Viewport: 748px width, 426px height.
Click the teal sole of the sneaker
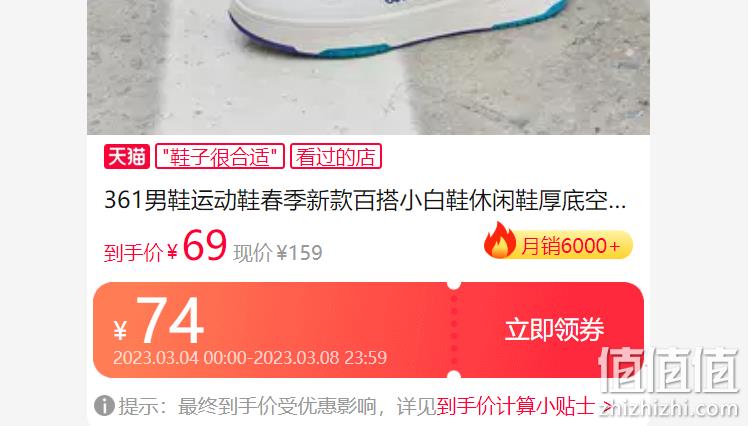pyautogui.click(x=355, y=50)
